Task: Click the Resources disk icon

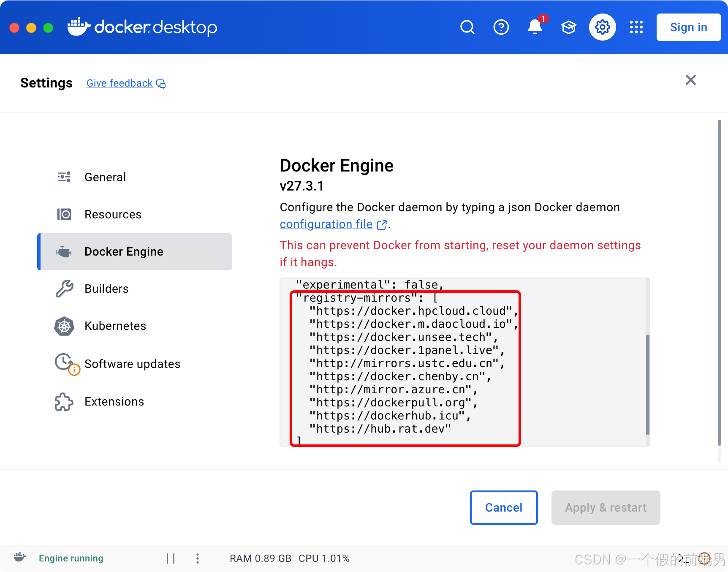Action: pos(64,214)
